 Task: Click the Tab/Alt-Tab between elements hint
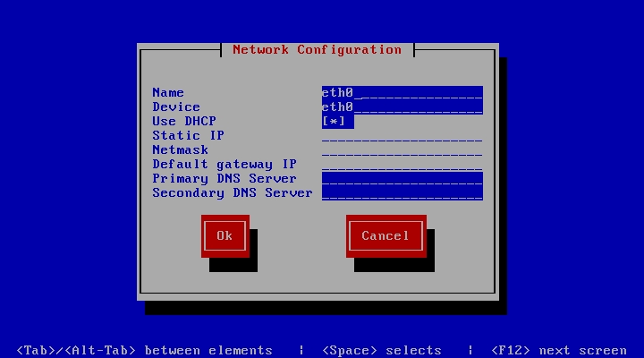point(145,350)
